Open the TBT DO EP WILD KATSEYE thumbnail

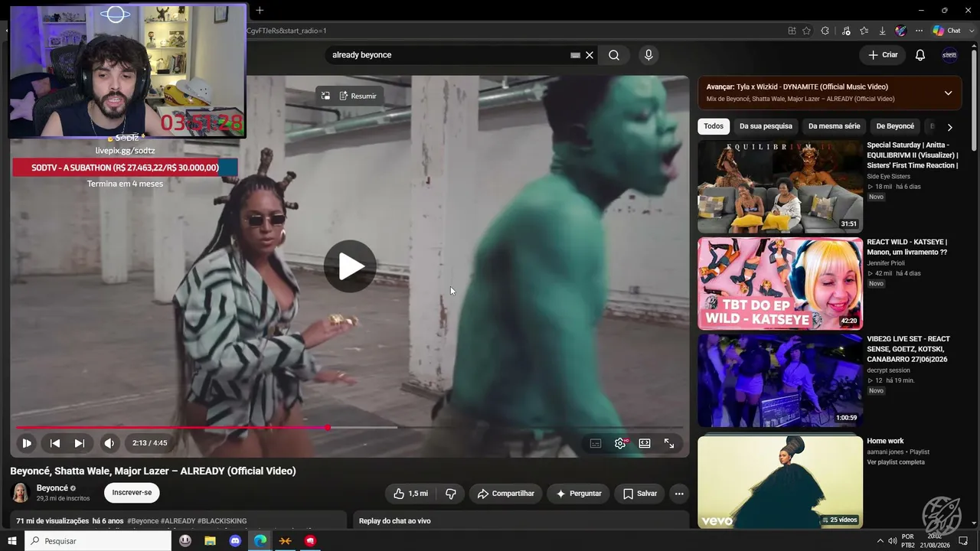[x=780, y=284]
